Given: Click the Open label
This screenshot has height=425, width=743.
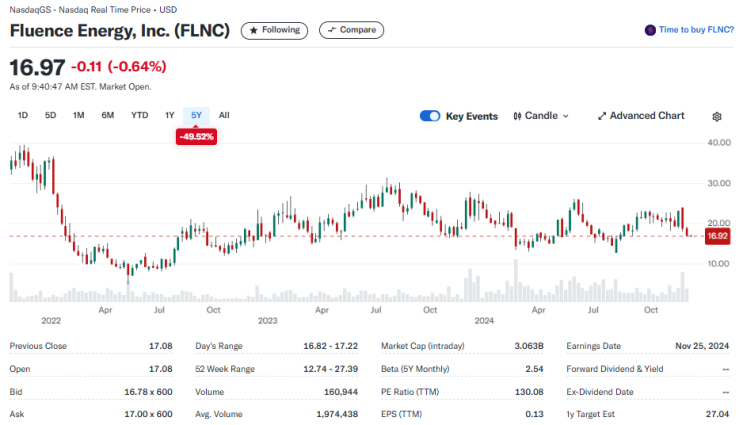Looking at the screenshot, I should pos(20,369).
